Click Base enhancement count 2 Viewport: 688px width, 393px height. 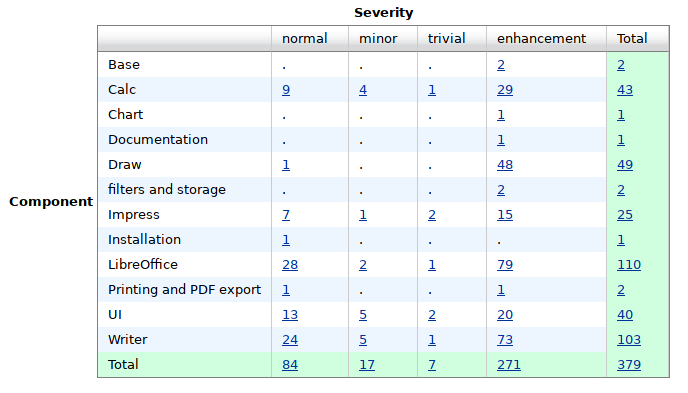coord(501,65)
